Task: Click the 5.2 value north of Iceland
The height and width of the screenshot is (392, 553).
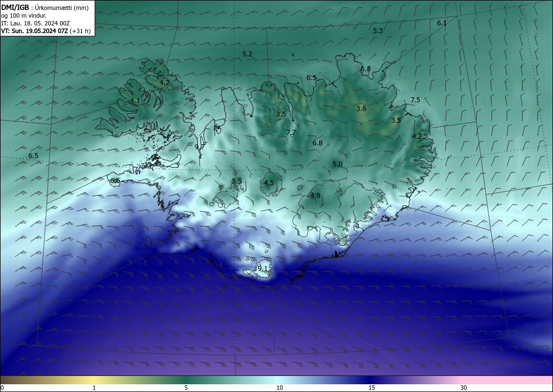Action: 247,54
